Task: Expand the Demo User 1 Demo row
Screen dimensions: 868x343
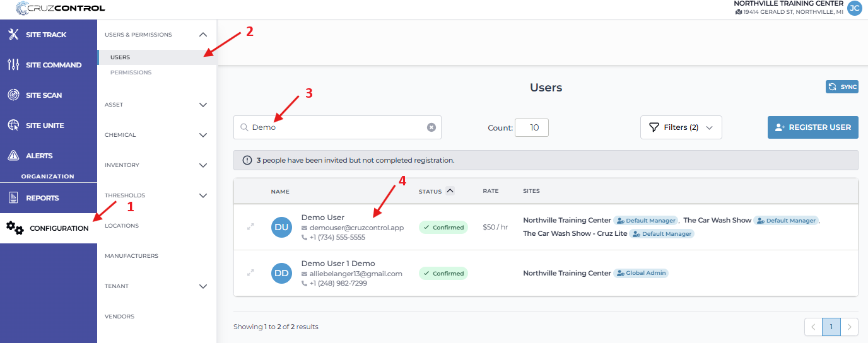Action: coord(250,273)
